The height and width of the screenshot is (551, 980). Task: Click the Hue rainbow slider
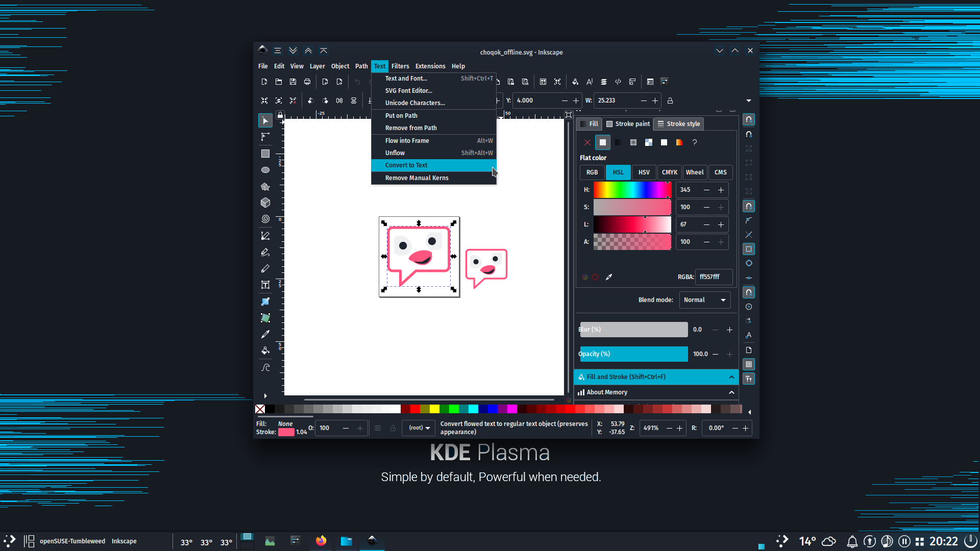point(632,190)
